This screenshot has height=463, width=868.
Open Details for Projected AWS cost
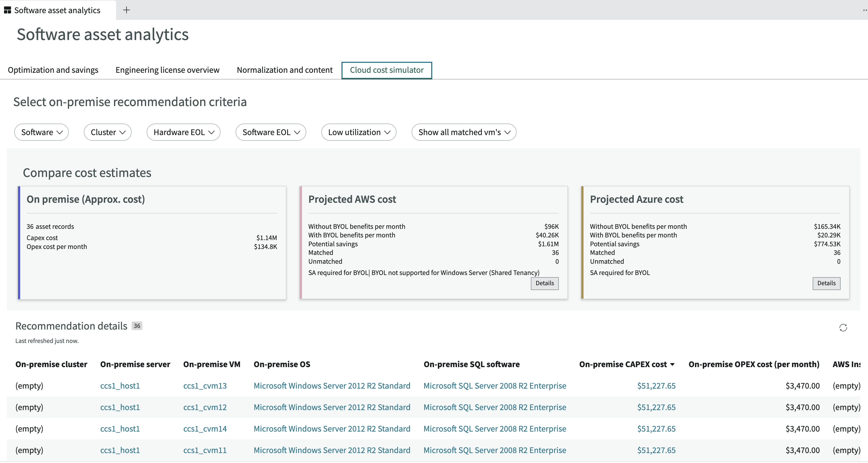tap(545, 283)
